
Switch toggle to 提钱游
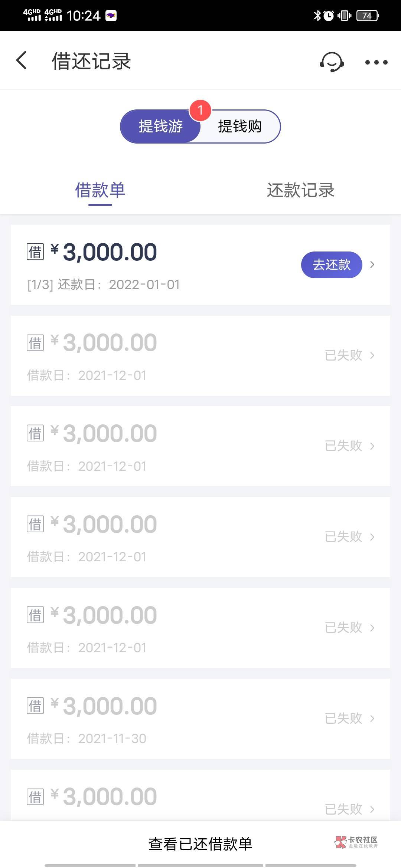coord(160,126)
